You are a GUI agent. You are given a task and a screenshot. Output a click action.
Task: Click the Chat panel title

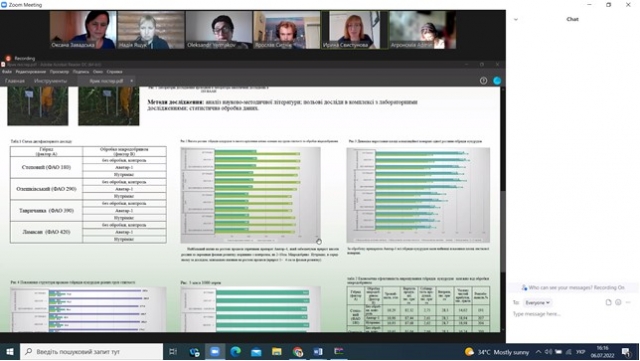[572, 19]
